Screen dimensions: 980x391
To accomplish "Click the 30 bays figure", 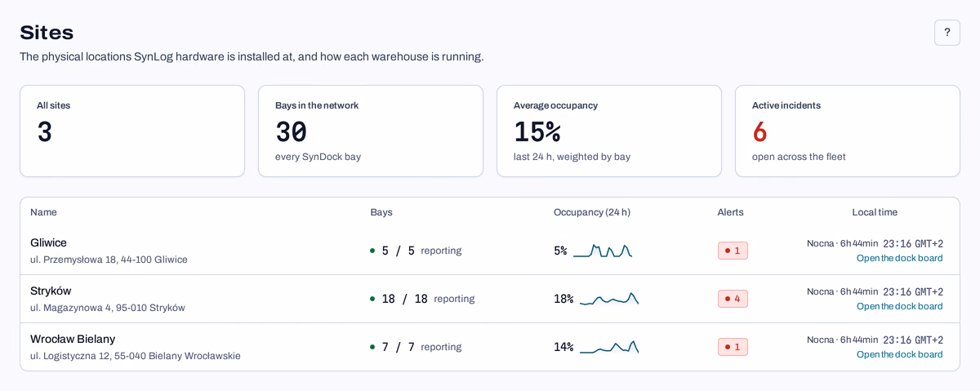I will coord(291,131).
